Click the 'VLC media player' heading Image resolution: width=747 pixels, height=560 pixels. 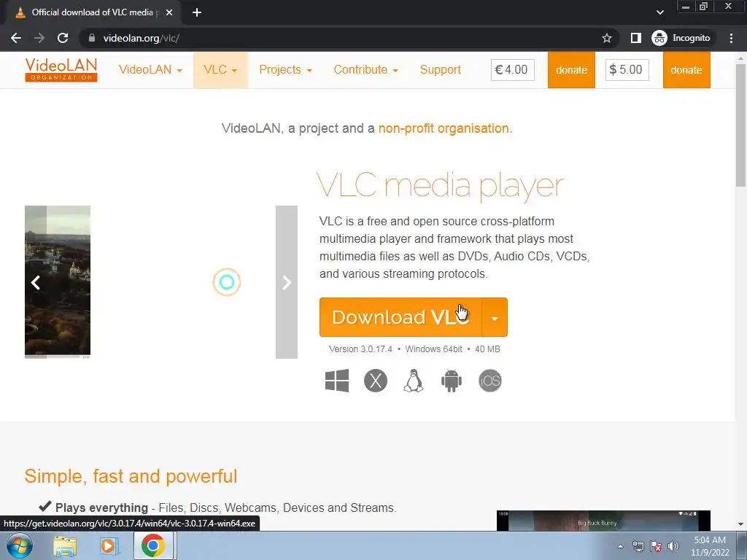440,185
